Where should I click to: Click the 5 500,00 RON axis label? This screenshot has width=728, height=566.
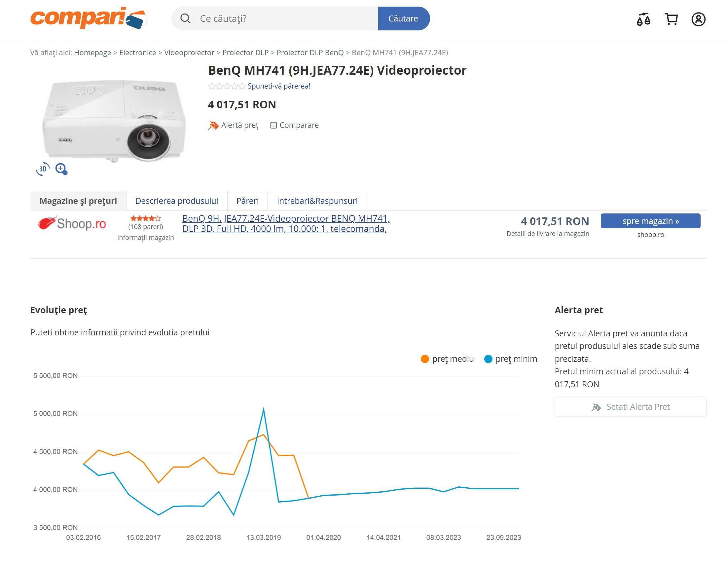(55, 376)
